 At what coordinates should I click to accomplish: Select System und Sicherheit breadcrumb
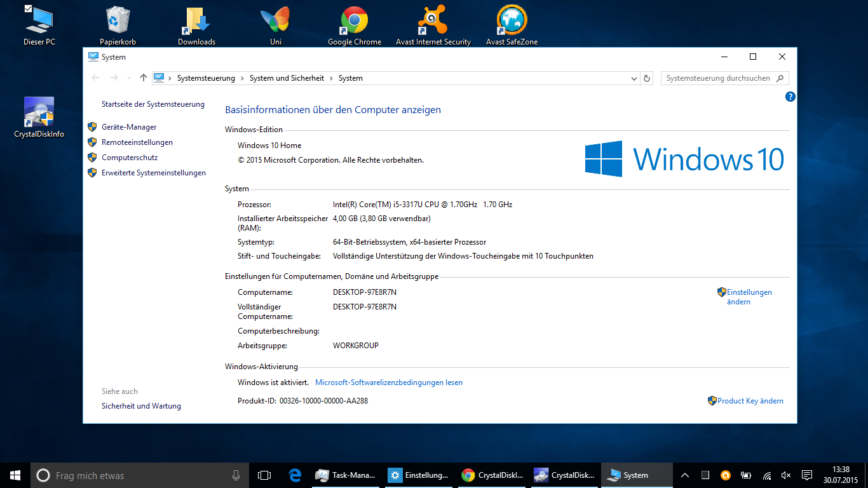[x=287, y=78]
